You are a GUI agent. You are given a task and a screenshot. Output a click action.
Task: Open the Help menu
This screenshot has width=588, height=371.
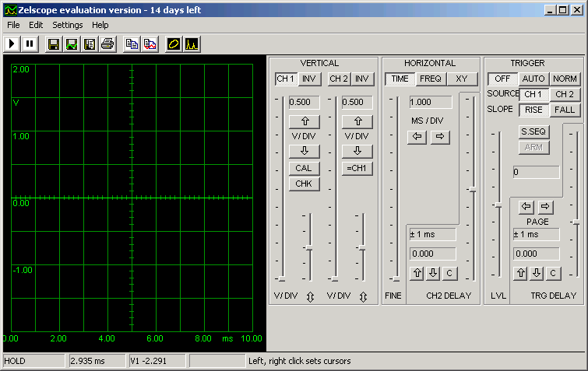pyautogui.click(x=100, y=25)
